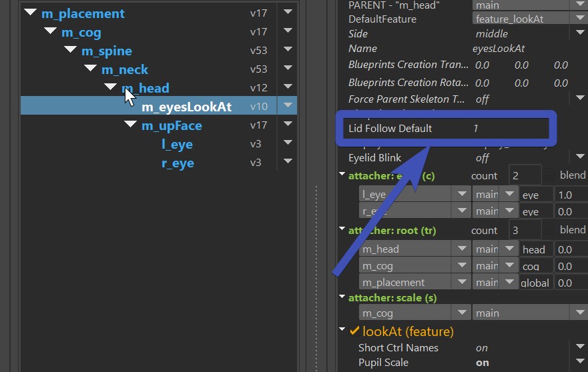Viewport: 588px width, 372px height.
Task: Open version dropdown arrow for m_cog
Action: pyautogui.click(x=288, y=31)
